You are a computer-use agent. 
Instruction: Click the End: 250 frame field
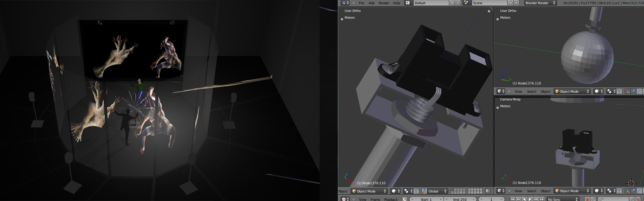460,199
